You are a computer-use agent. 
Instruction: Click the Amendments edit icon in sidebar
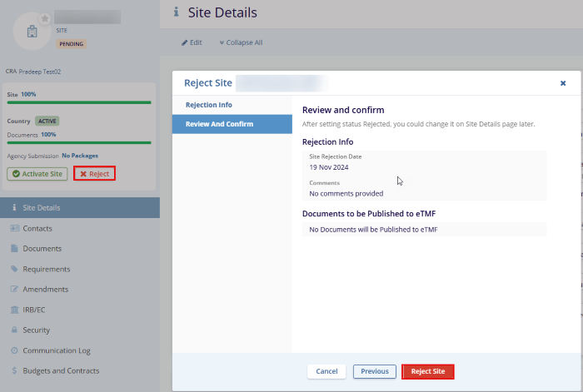click(x=15, y=289)
